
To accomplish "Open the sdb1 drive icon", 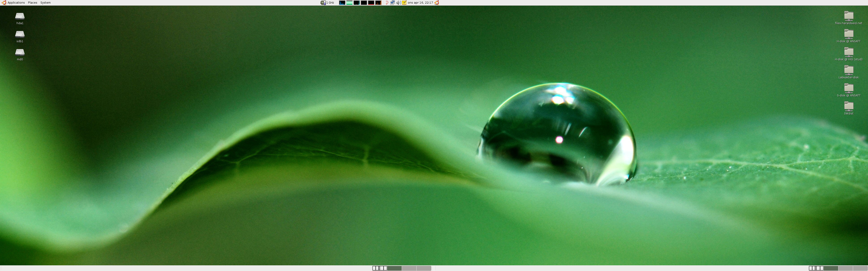I will (x=20, y=34).
